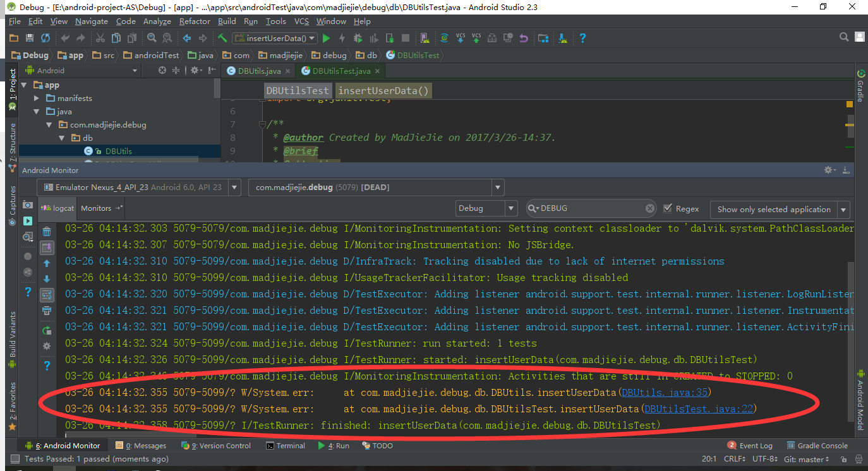Run insertUserData with green play icon
This screenshot has height=471, width=868.
(326, 38)
